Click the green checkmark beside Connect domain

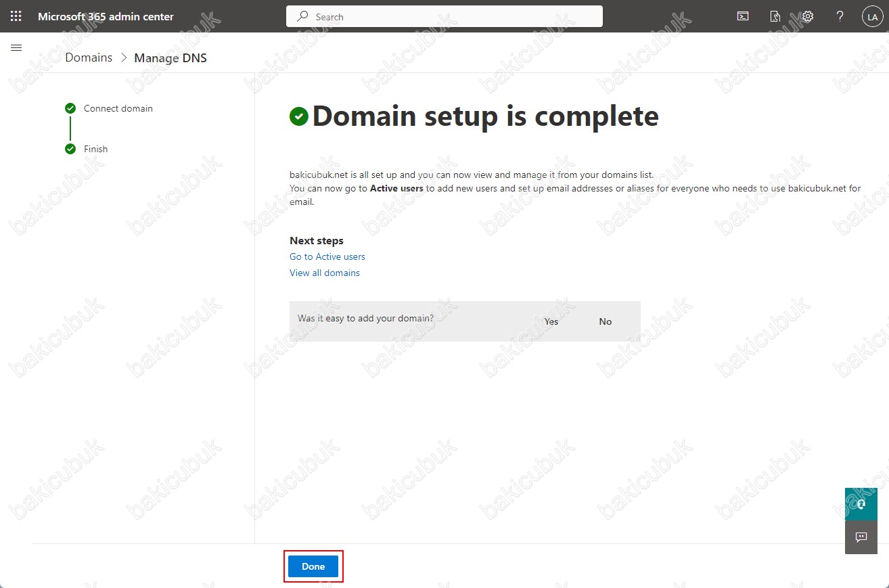[70, 108]
